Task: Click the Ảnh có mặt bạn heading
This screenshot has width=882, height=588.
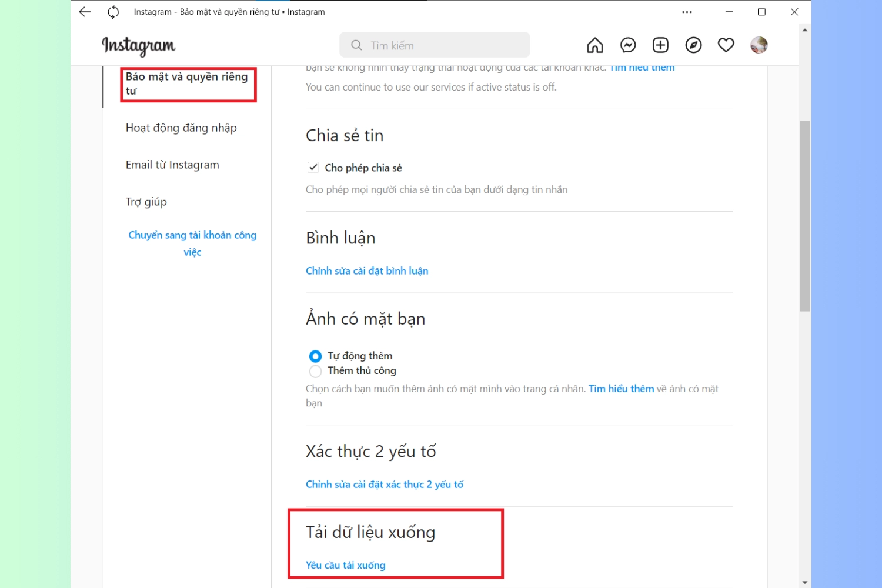Action: 365,319
